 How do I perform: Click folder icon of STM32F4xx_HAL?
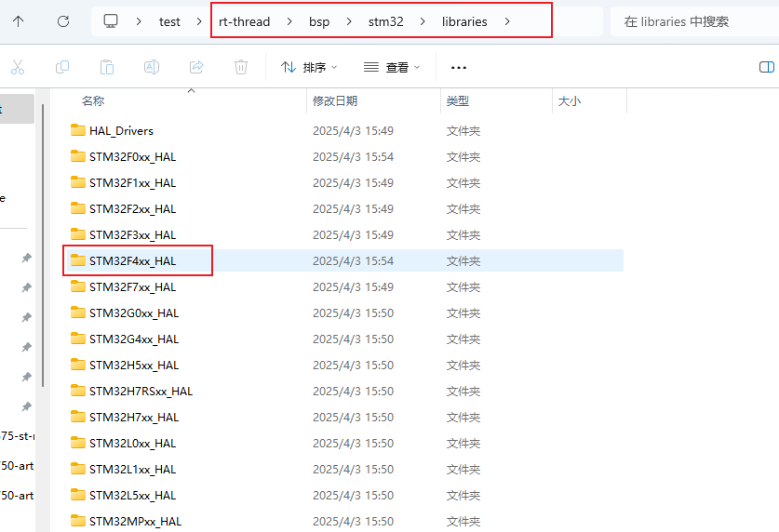pyautogui.click(x=78, y=260)
